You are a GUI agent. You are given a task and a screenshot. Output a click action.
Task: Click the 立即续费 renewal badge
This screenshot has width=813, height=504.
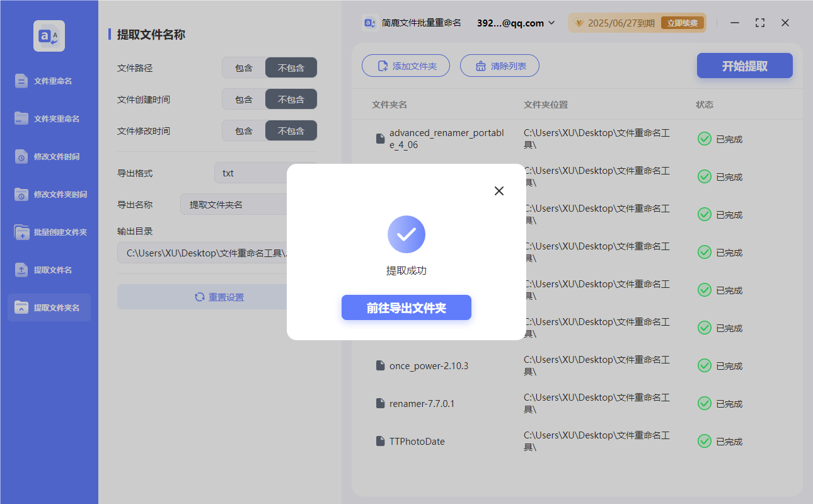(683, 23)
